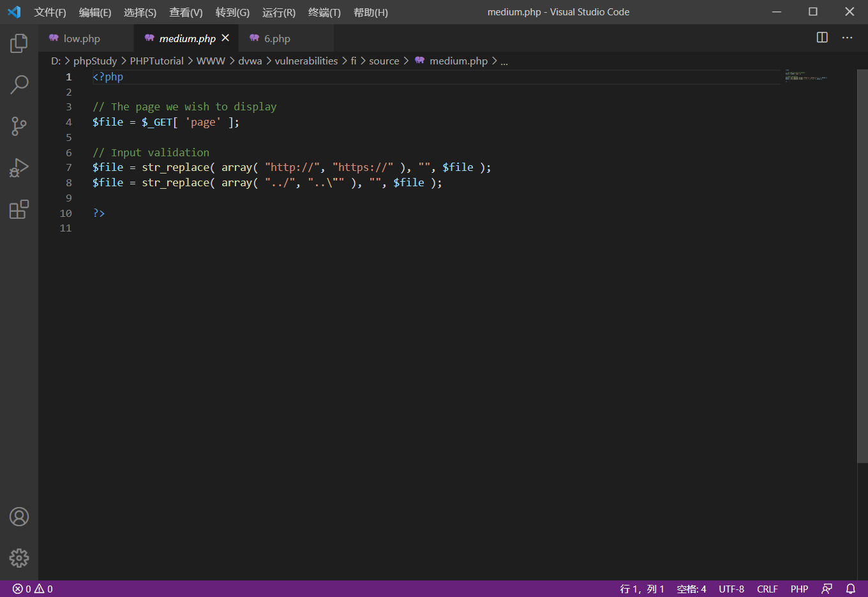Expand the 'vulnerabilities' breadcrumb segment
868x597 pixels.
[x=306, y=61]
